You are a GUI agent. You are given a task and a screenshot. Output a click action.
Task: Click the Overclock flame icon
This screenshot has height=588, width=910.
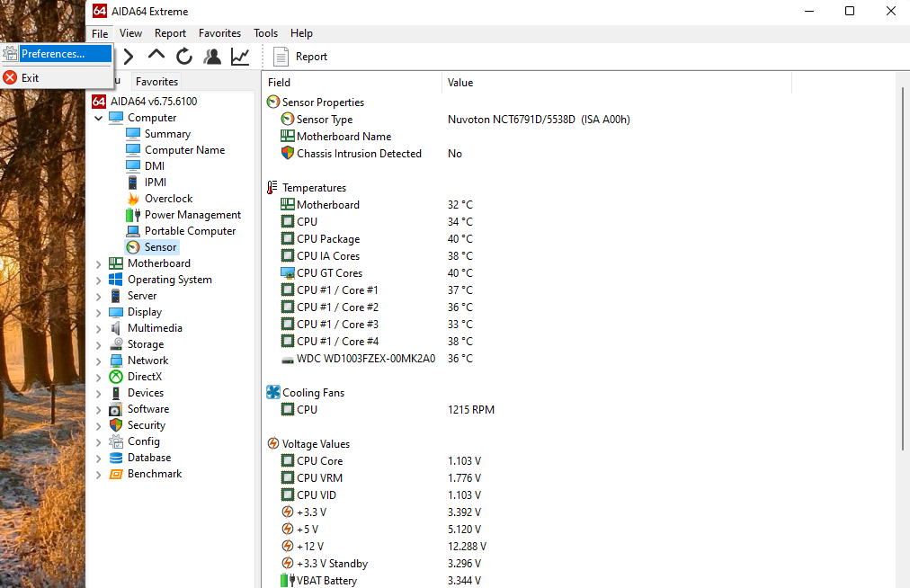133,199
